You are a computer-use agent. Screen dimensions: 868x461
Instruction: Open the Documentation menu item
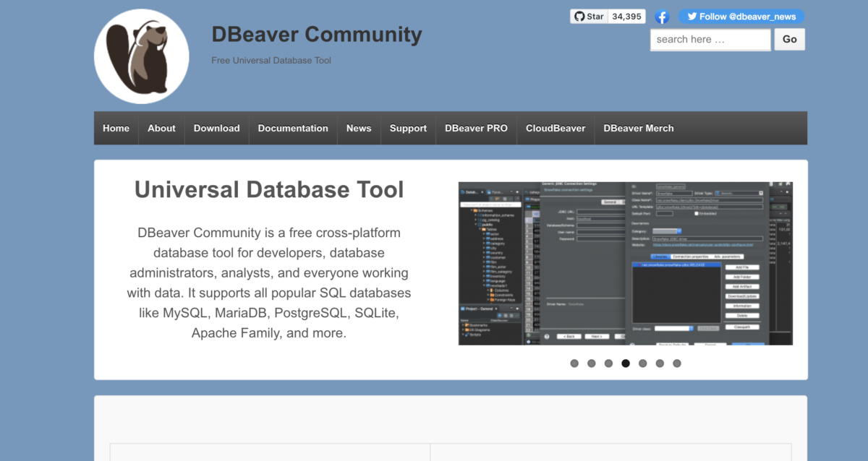pos(293,128)
